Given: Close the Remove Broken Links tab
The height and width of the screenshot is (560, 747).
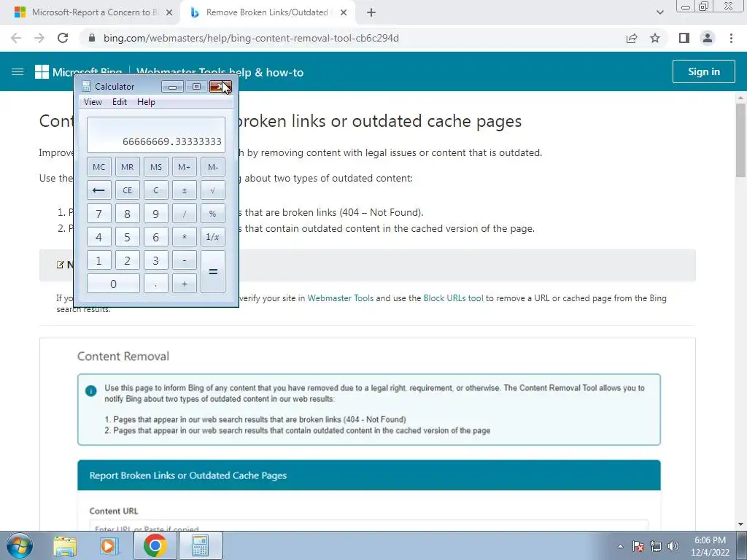Looking at the screenshot, I should 343,13.
